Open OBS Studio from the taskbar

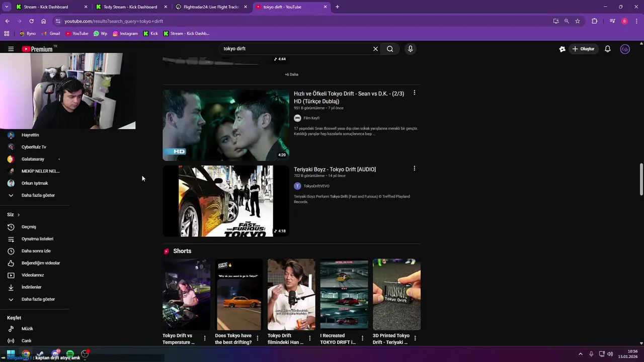pyautogui.click(x=85, y=354)
